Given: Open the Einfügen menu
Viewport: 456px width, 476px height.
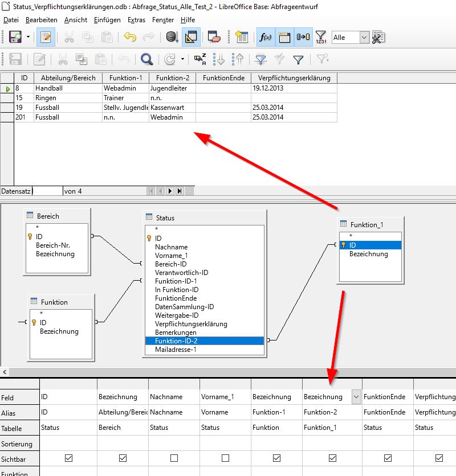Looking at the screenshot, I should tap(107, 20).
